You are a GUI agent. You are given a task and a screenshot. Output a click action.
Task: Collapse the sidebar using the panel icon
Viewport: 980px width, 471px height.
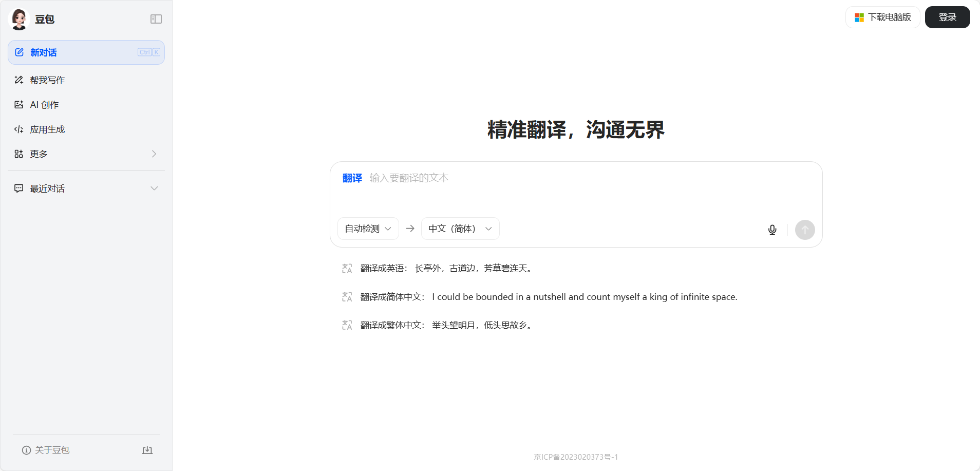pyautogui.click(x=156, y=19)
